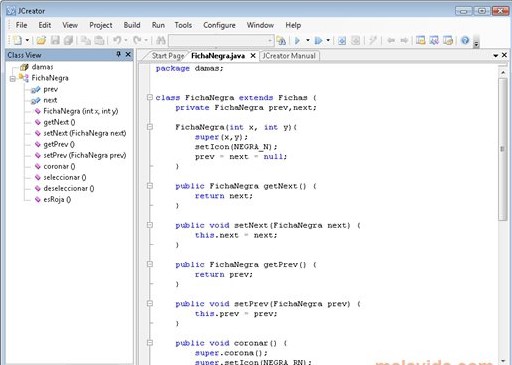The width and height of the screenshot is (512, 365).
Task: Click the third window layout view icon
Action: pos(448,41)
